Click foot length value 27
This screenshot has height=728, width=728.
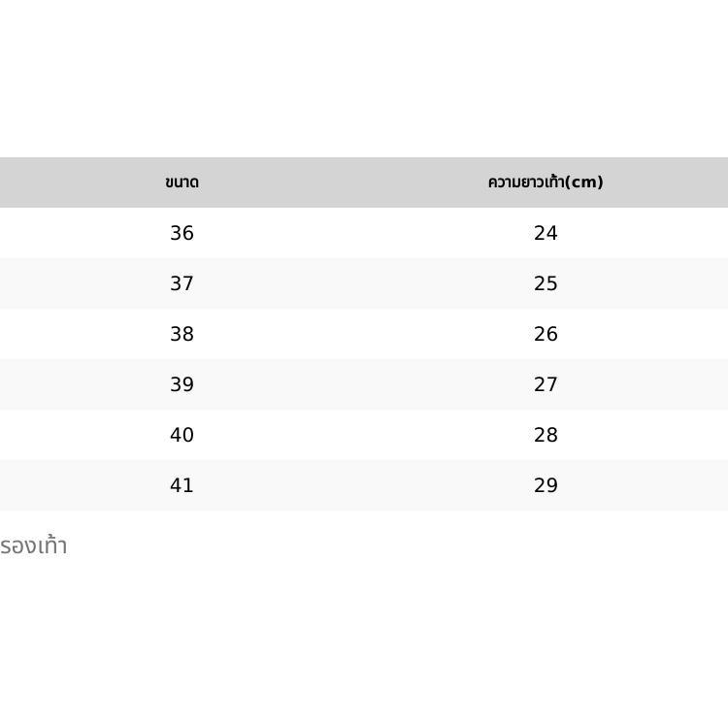(546, 384)
